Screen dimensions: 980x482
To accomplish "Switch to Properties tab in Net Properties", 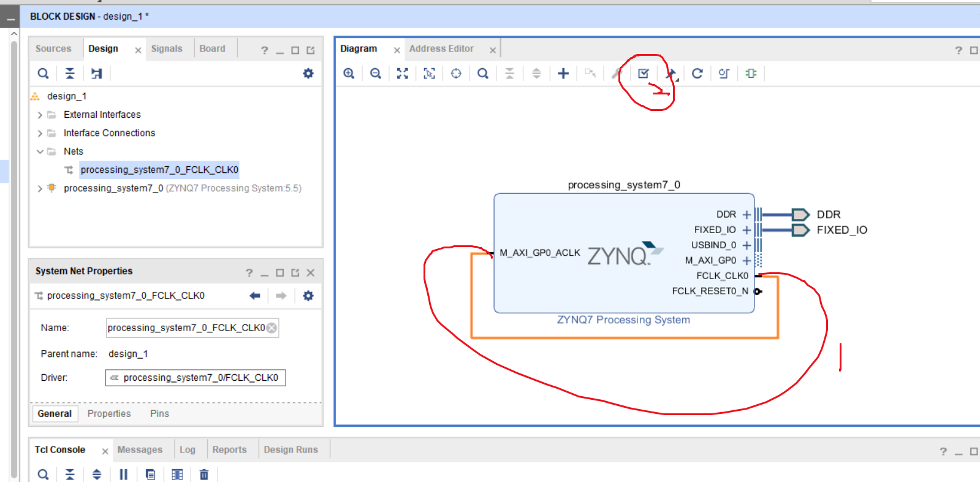I will click(109, 414).
